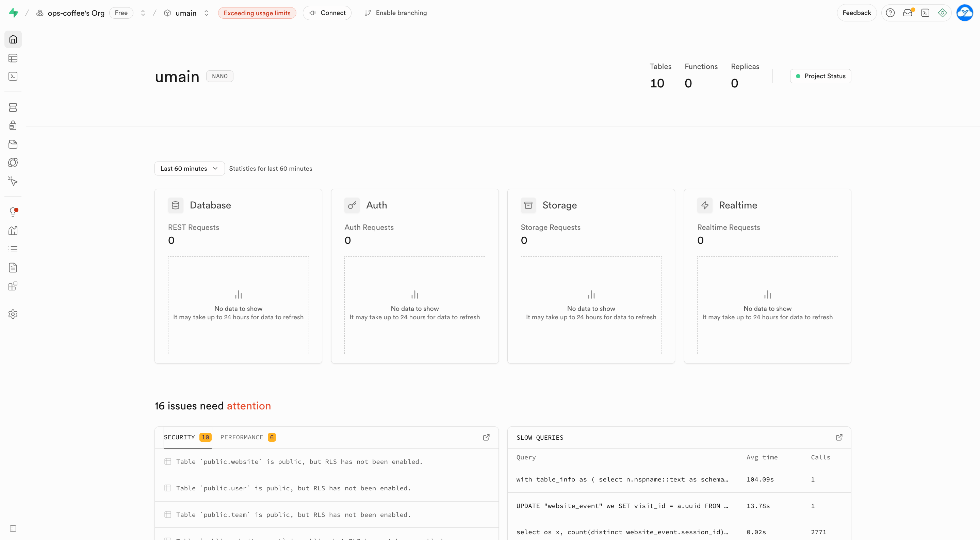Open the Database sidebar icon
The width and height of the screenshot is (980, 540).
(13, 107)
